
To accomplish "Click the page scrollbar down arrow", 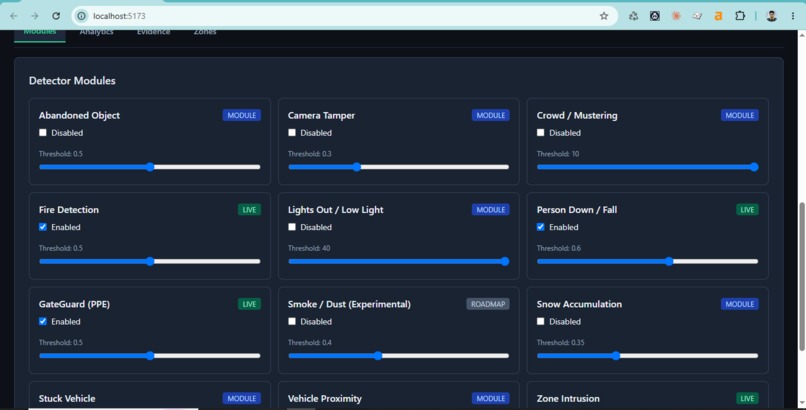I will click(801, 403).
